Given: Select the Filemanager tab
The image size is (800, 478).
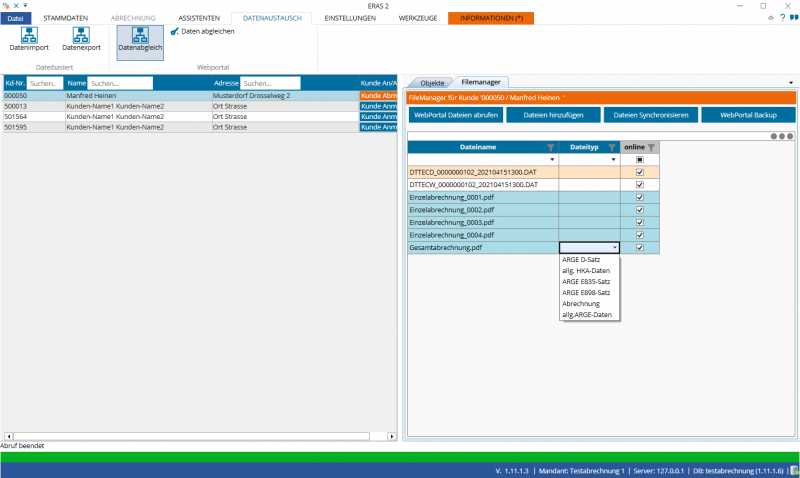Looking at the screenshot, I should [x=481, y=82].
